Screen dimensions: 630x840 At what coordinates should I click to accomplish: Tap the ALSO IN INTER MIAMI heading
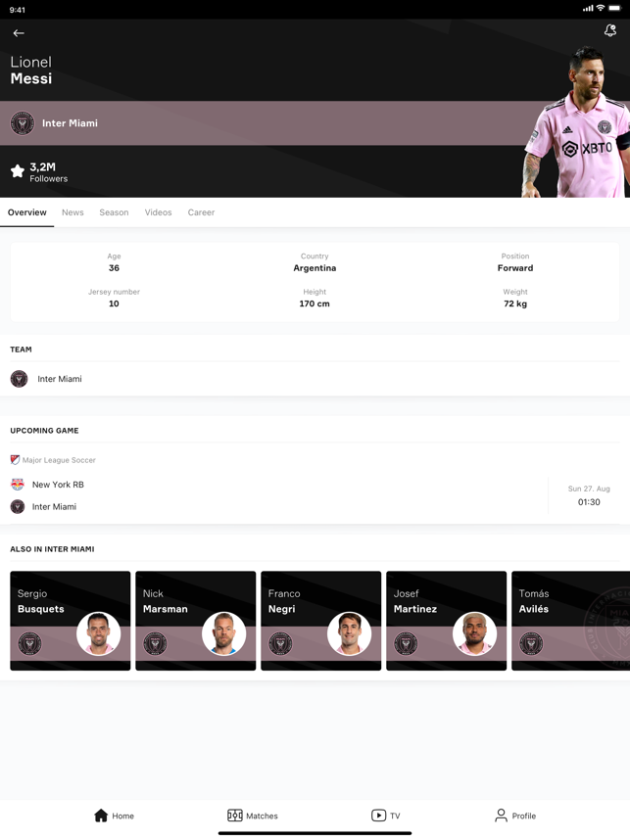53,549
